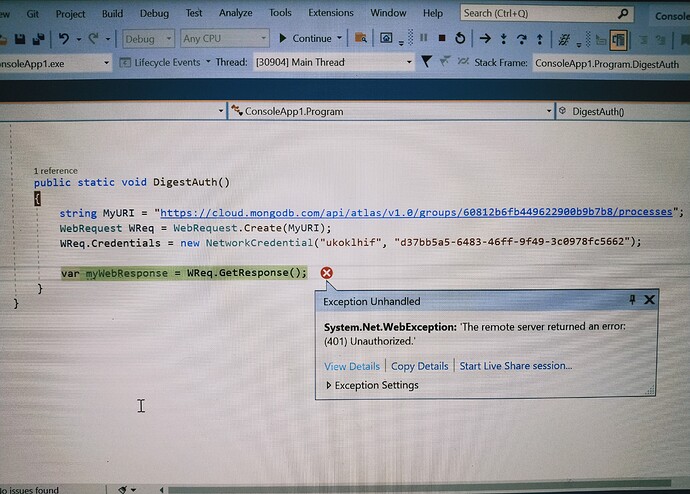Open the Thread selector dropdown

tap(334, 62)
